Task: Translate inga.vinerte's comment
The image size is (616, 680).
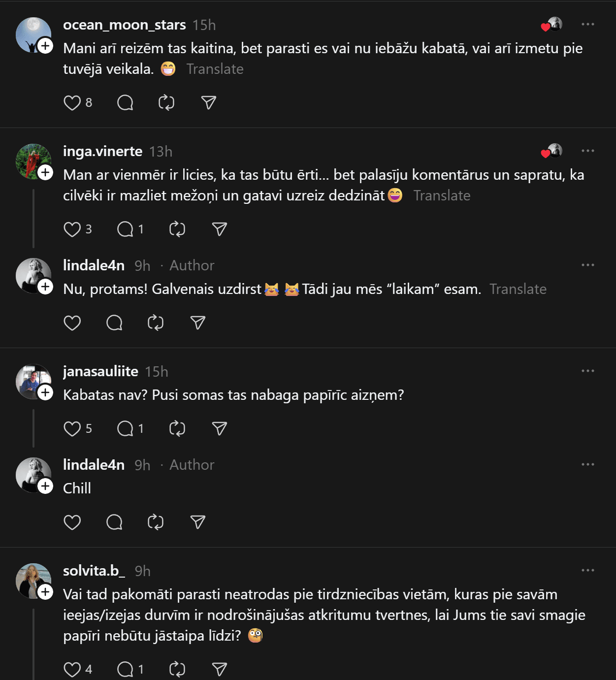Action: 442,195
